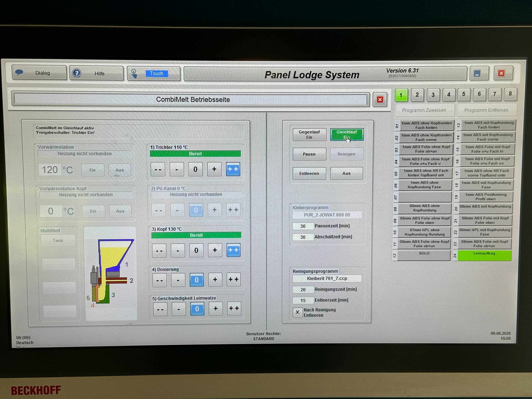The width and height of the screenshot is (532, 399).
Task: Reset Trichter offset with the 0 button
Action: pos(195,169)
